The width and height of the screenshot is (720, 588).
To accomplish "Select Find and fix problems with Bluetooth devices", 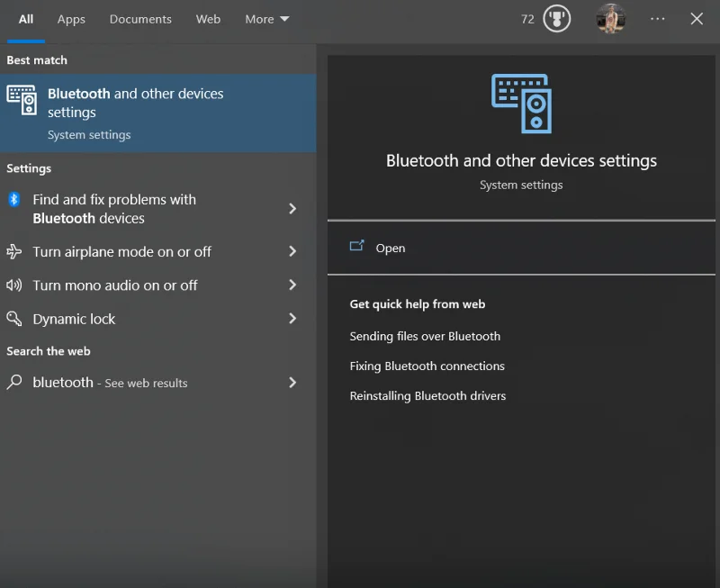I will click(x=158, y=209).
